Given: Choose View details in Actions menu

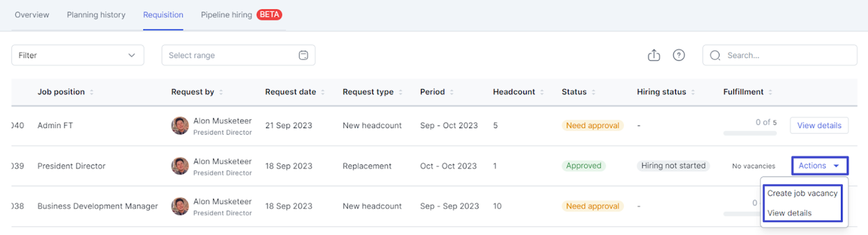Looking at the screenshot, I should click(x=789, y=213).
